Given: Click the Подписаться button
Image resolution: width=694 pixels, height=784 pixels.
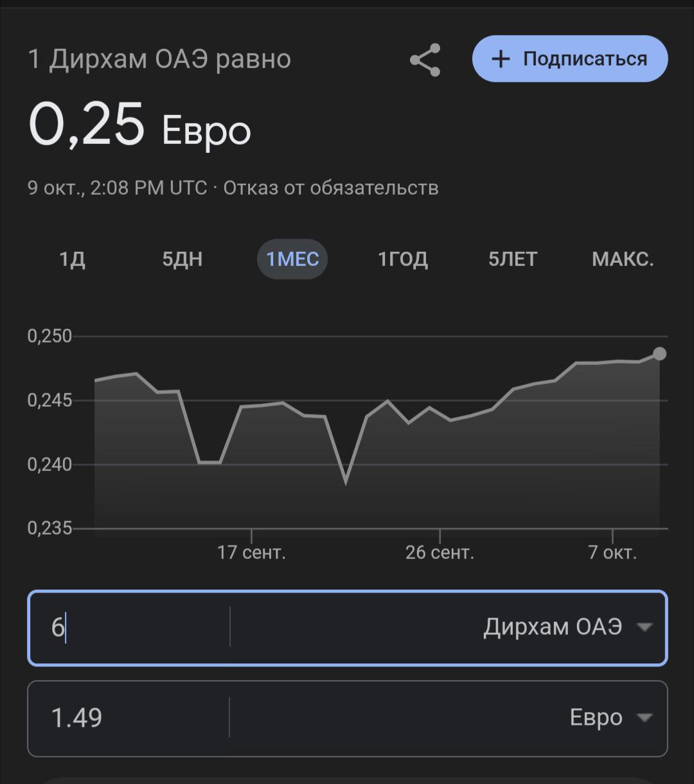Looking at the screenshot, I should click(x=570, y=58).
